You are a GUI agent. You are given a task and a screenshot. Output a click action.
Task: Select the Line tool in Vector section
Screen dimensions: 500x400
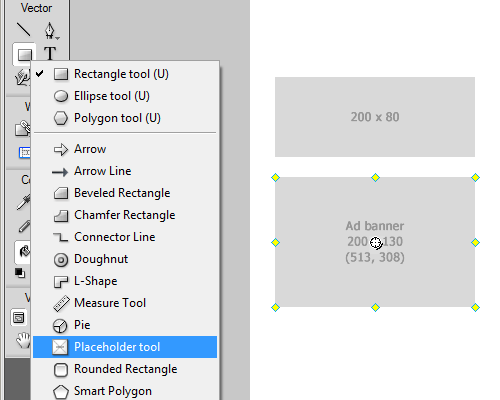click(x=24, y=30)
